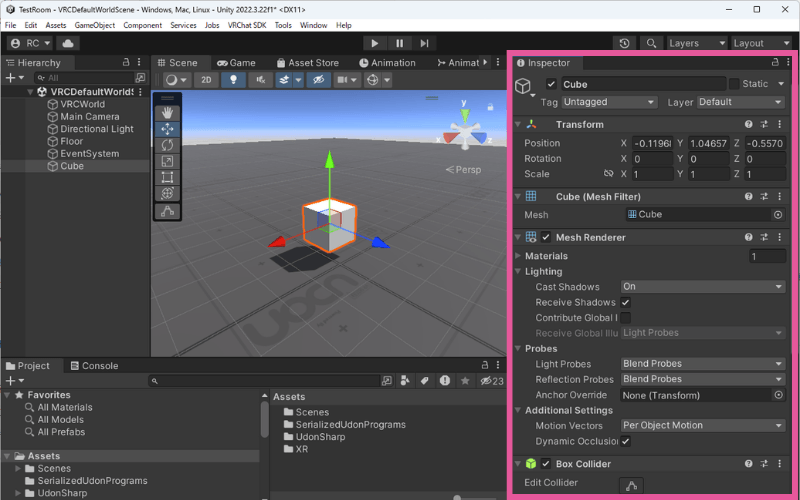Switch to the Asset Store tab
This screenshot has height=500, width=800.
pyautogui.click(x=308, y=63)
